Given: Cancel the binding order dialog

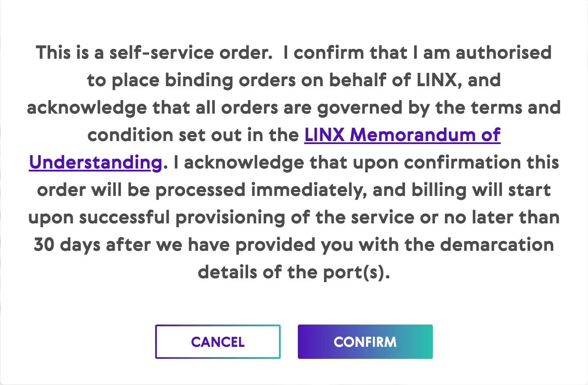Looking at the screenshot, I should tap(218, 342).
